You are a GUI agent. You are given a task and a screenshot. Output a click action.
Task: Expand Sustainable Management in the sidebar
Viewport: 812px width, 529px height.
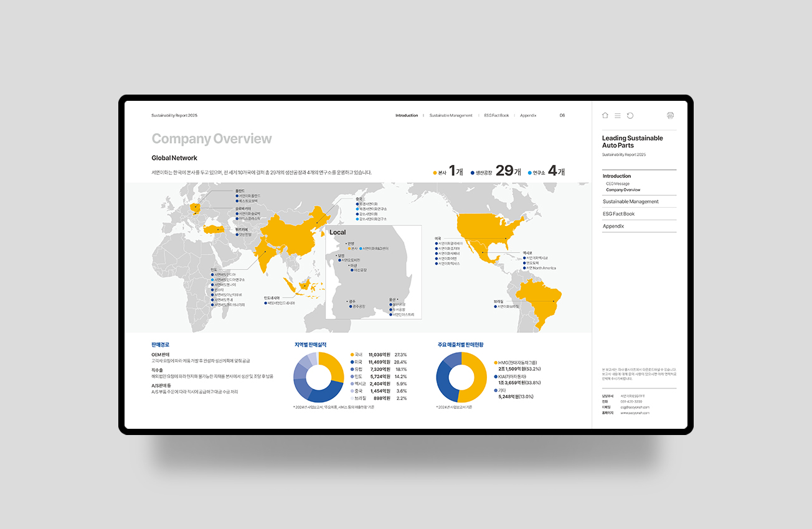pyautogui.click(x=630, y=202)
